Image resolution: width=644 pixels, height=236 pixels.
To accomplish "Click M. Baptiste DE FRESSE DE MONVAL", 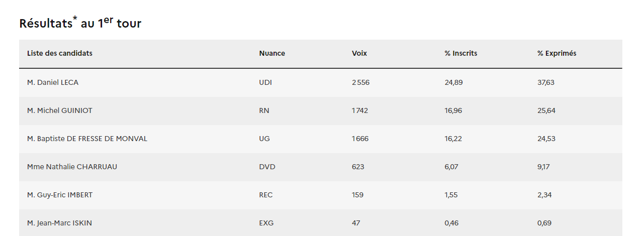I will (87, 139).
